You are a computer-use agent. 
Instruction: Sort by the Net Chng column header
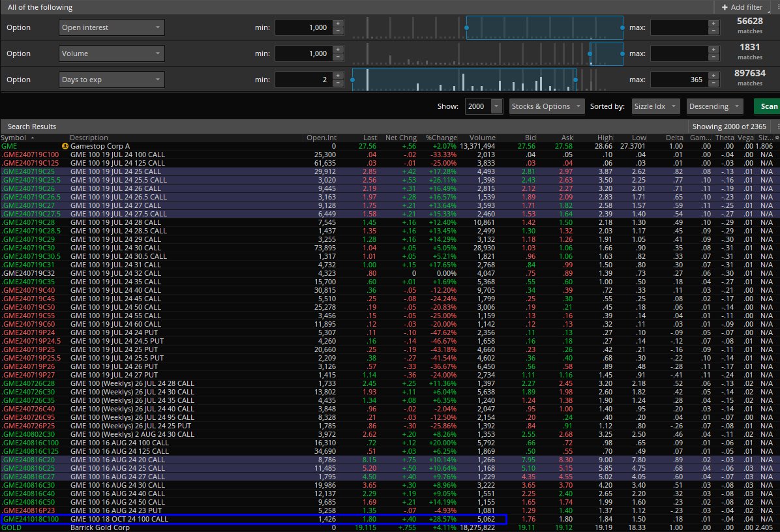point(401,138)
